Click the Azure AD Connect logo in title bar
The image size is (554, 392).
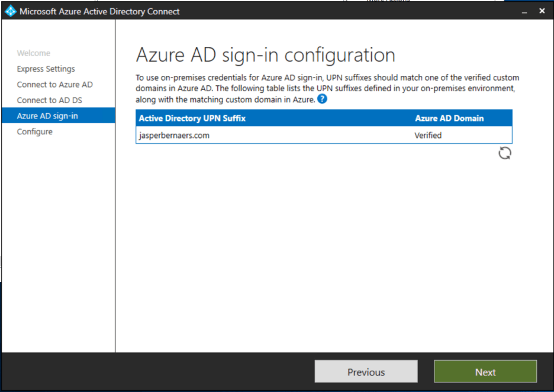(9, 10)
